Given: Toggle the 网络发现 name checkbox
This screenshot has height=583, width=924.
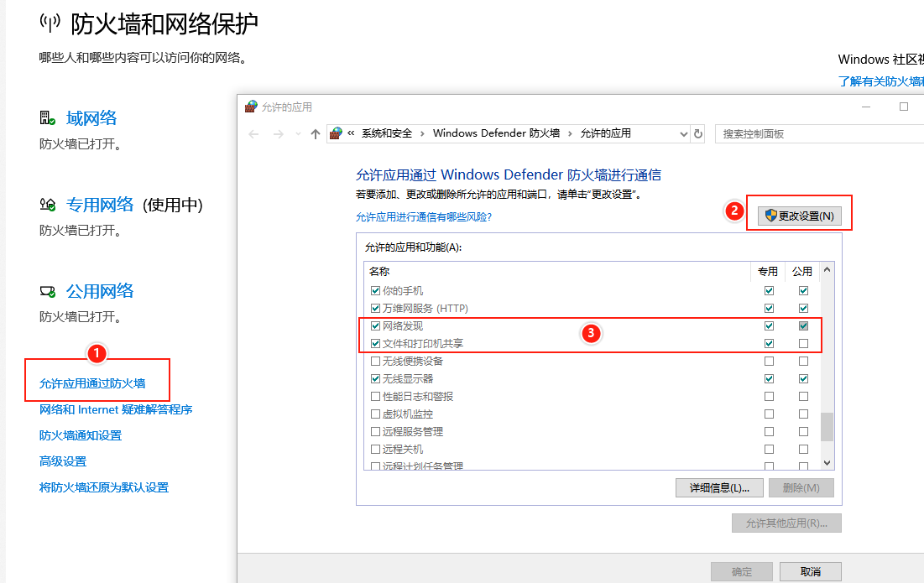Looking at the screenshot, I should (x=375, y=326).
